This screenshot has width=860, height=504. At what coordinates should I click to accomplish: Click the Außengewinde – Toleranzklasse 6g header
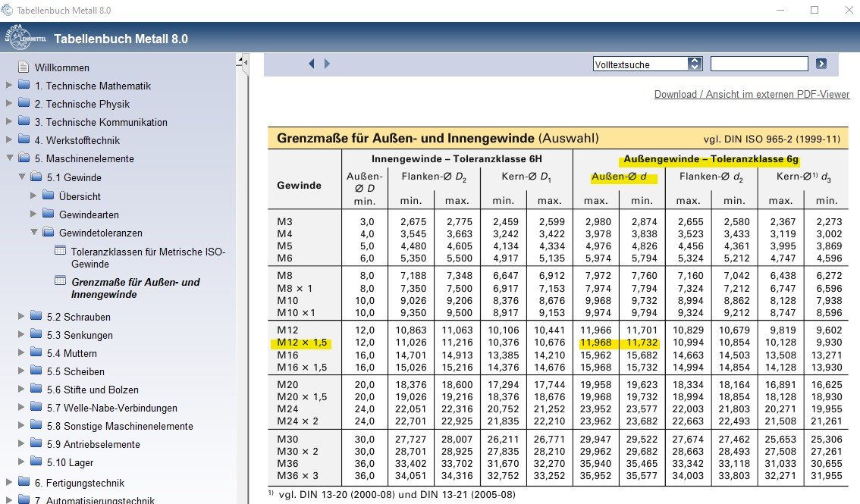coord(711,159)
